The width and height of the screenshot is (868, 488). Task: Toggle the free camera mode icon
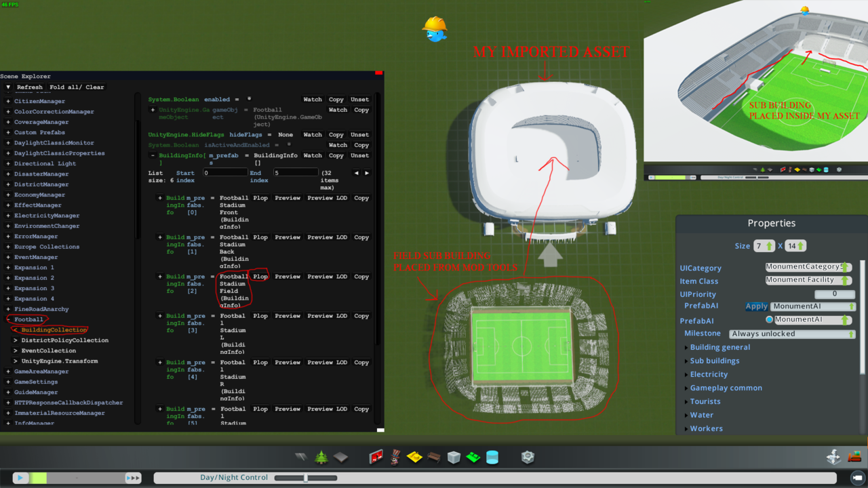[858, 478]
